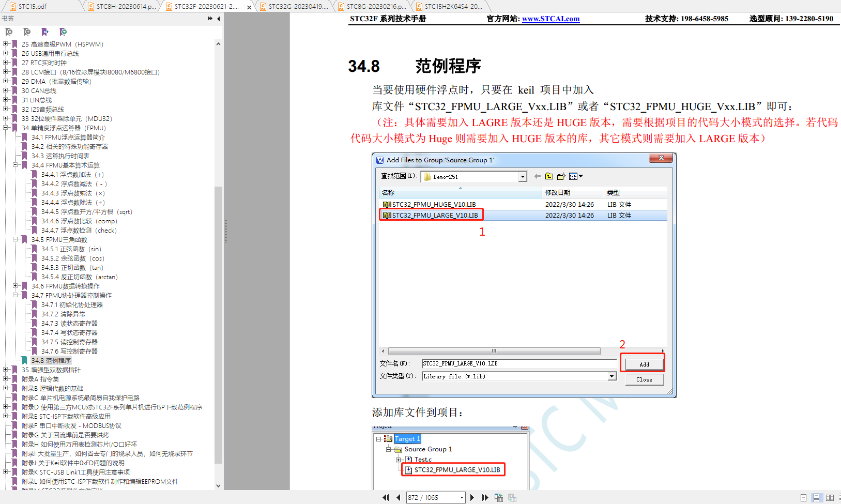Close the STC32F-20230621 tab
Image resolution: width=841 pixels, height=504 pixels.
coord(249,7)
